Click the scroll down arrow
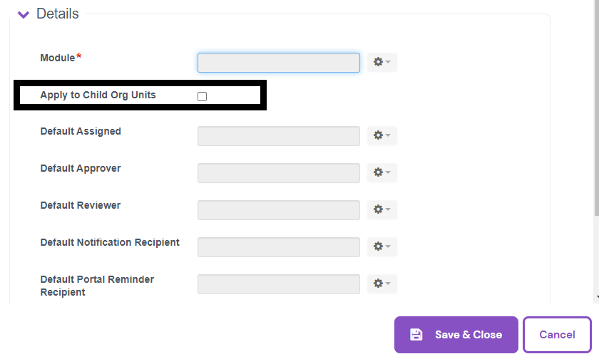 (596, 296)
